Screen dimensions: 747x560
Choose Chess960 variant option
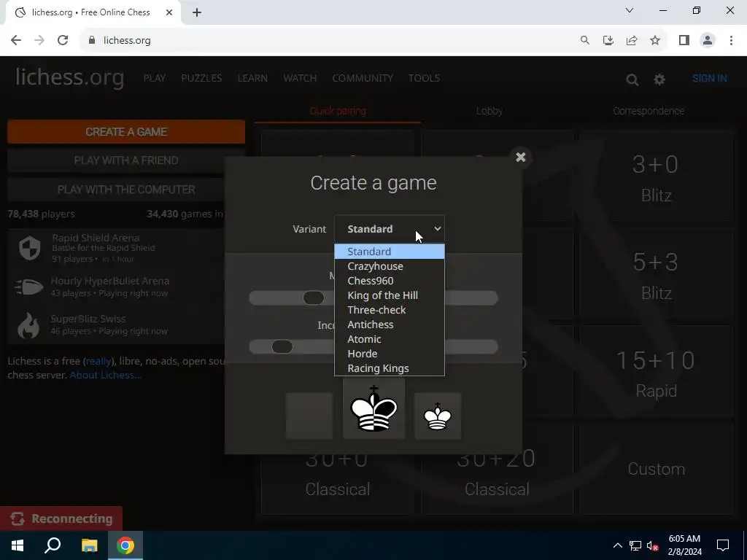390,281
